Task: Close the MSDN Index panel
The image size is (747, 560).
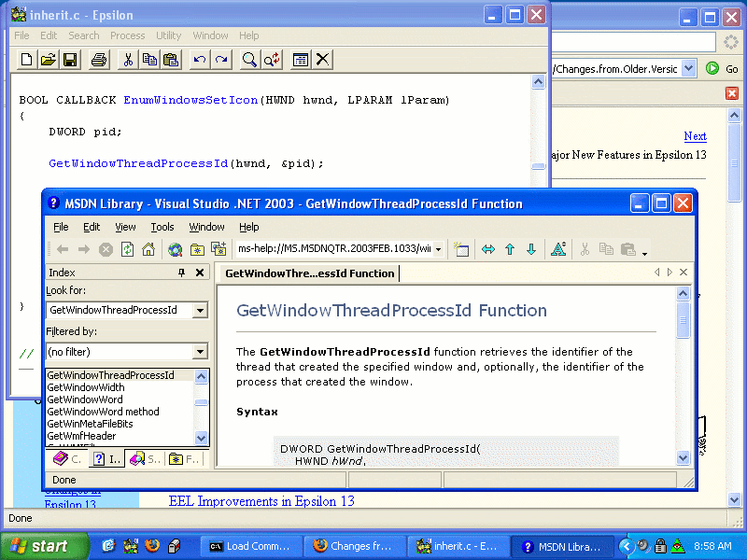Action: point(200,273)
